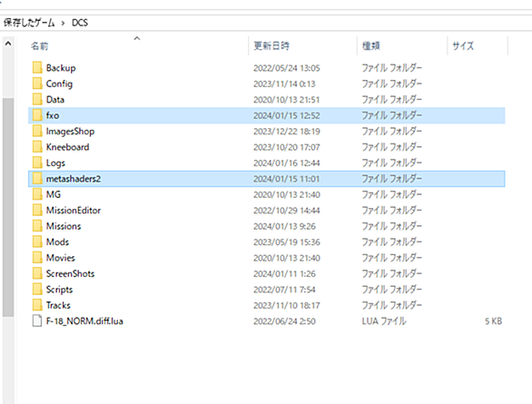
Task: Select the MG folder icon
Action: (37, 194)
